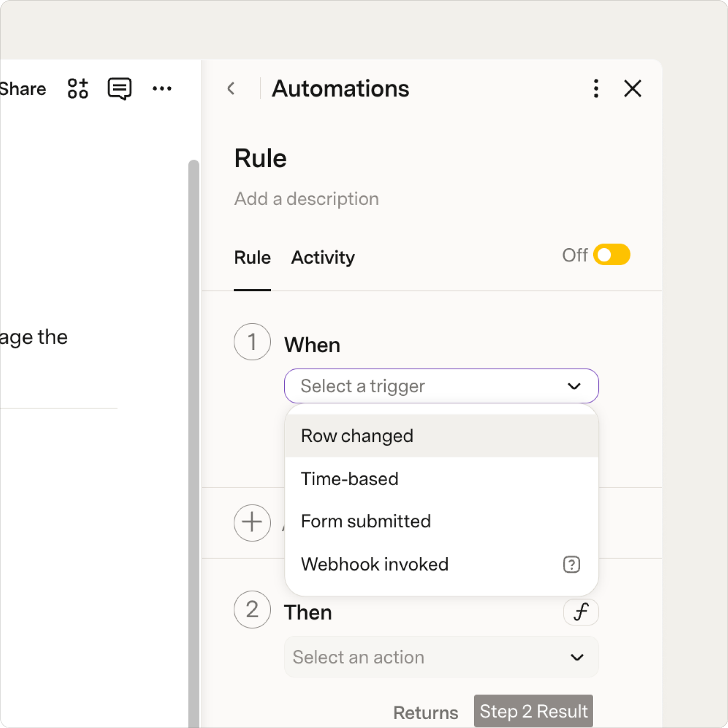
Task: Open the Webhook invoked help icon
Action: (571, 565)
